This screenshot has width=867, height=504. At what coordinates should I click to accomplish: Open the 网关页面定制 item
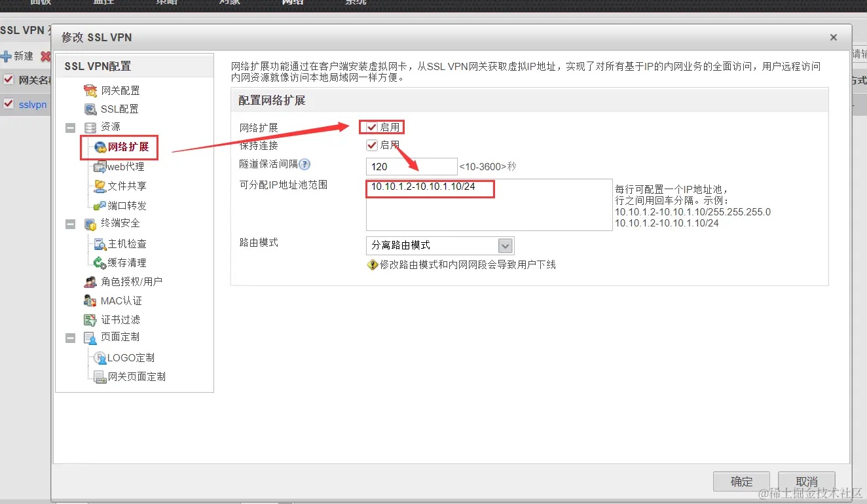(x=130, y=376)
